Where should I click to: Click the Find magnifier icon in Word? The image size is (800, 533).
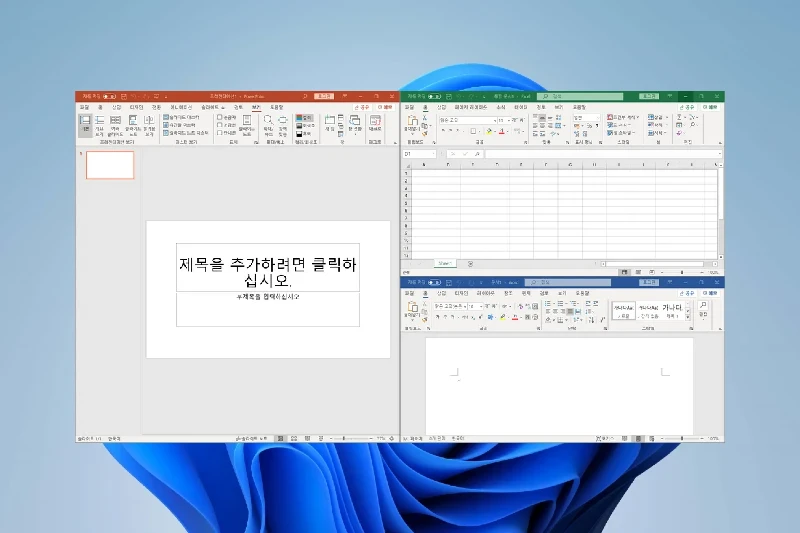[702, 306]
